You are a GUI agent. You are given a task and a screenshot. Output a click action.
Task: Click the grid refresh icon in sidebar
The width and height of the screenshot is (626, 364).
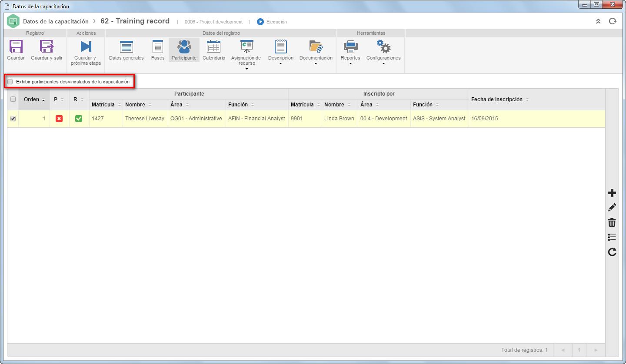tap(612, 252)
